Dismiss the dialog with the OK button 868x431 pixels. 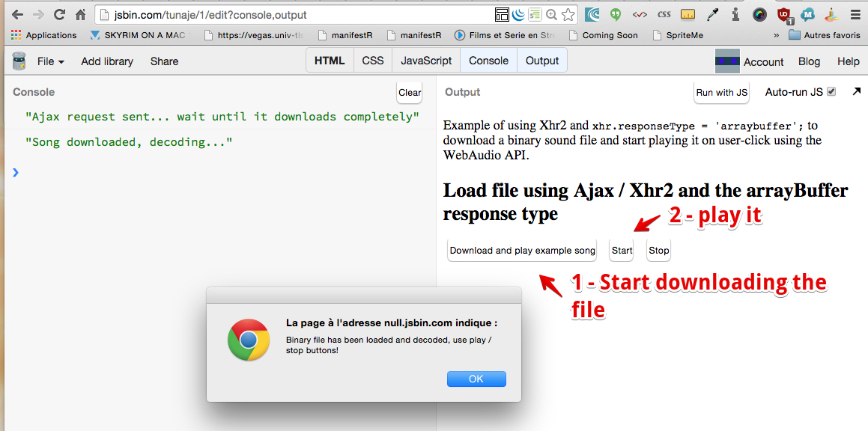tap(476, 379)
